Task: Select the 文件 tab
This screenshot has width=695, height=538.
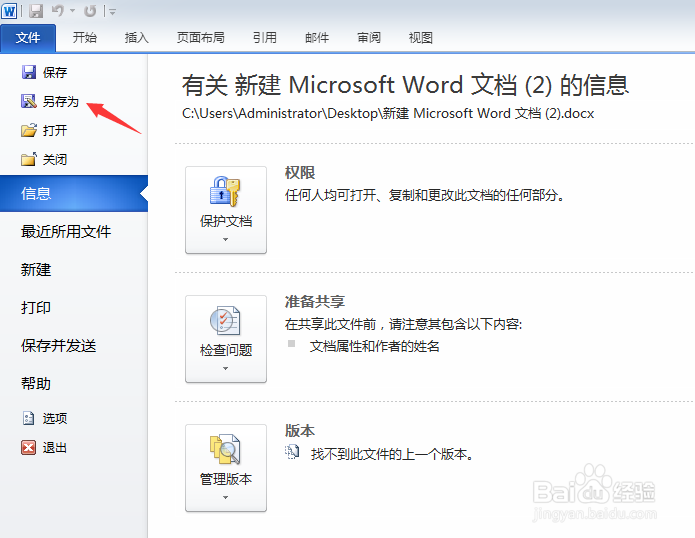Action: click(28, 38)
